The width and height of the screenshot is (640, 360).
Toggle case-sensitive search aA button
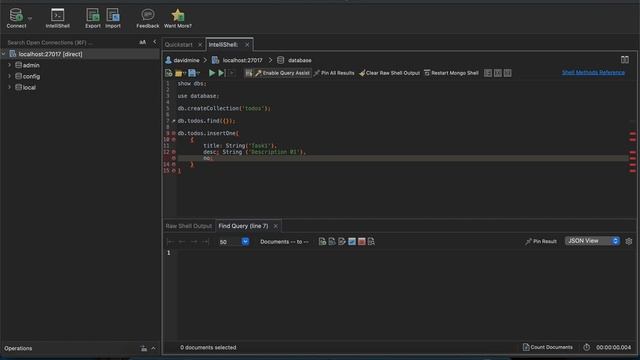tap(142, 42)
